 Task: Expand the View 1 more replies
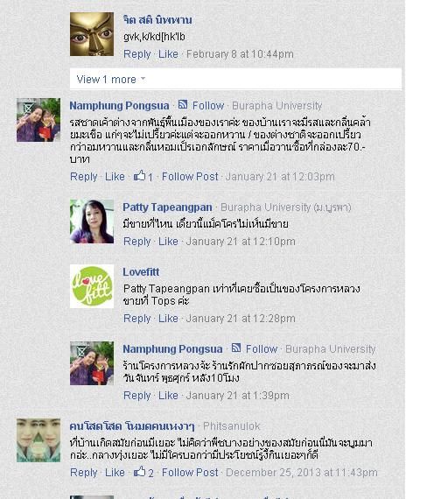[x=235, y=79]
